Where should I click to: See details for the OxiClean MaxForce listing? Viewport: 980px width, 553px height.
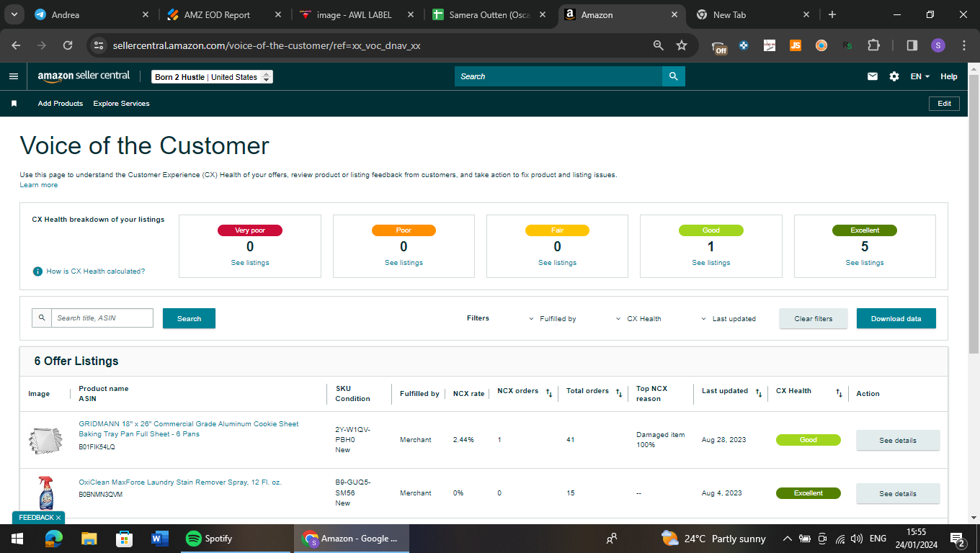(898, 493)
